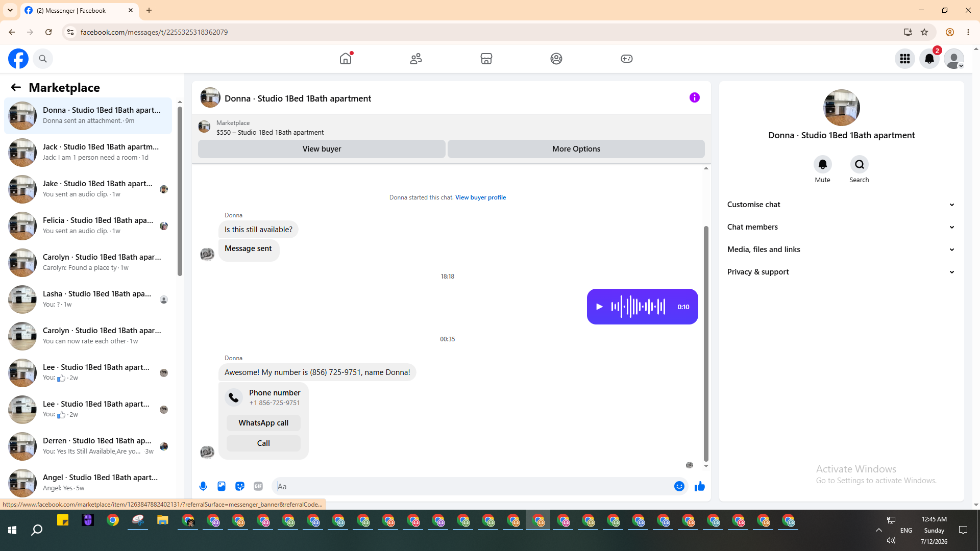980x551 pixels.
Task: Open Jake's Studio 1Bed chat
Action: pyautogui.click(x=88, y=189)
